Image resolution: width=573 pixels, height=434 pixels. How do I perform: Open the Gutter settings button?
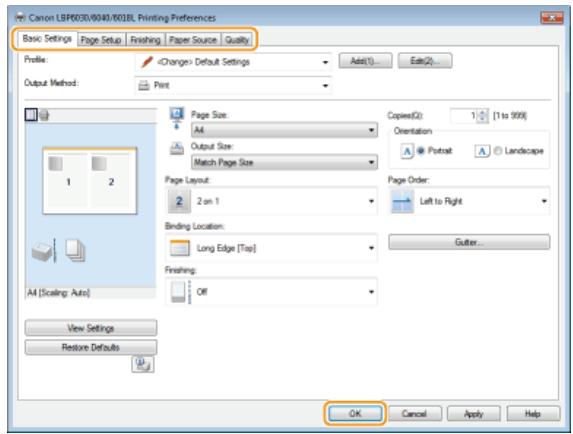coord(469,242)
